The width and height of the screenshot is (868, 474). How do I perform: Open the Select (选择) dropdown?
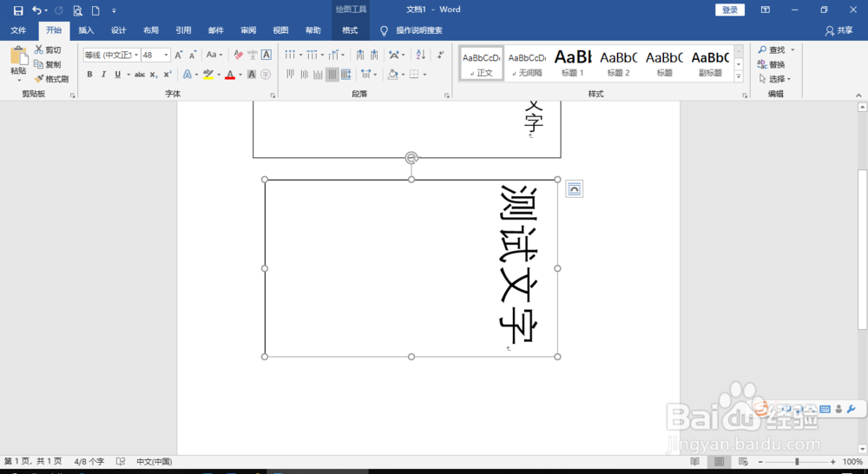coord(774,79)
